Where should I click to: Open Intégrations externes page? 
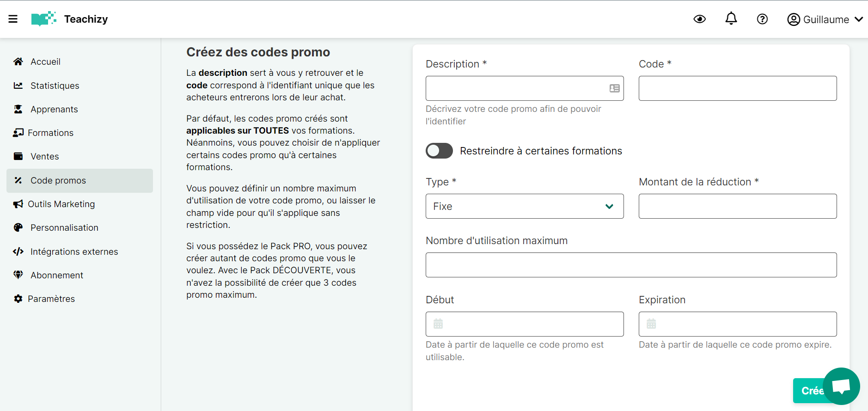(74, 251)
